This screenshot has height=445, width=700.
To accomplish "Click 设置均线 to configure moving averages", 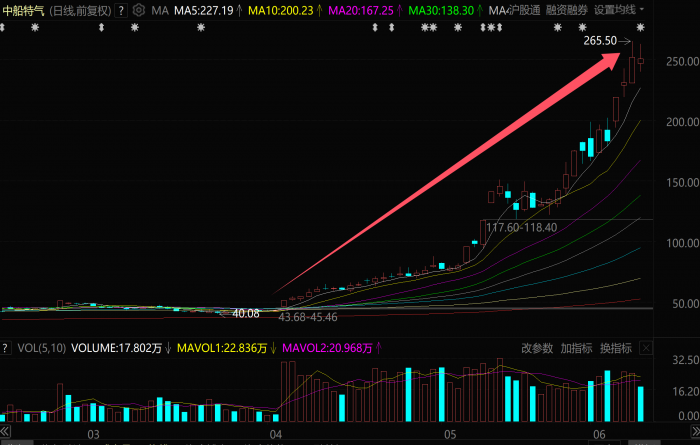I will (615, 10).
